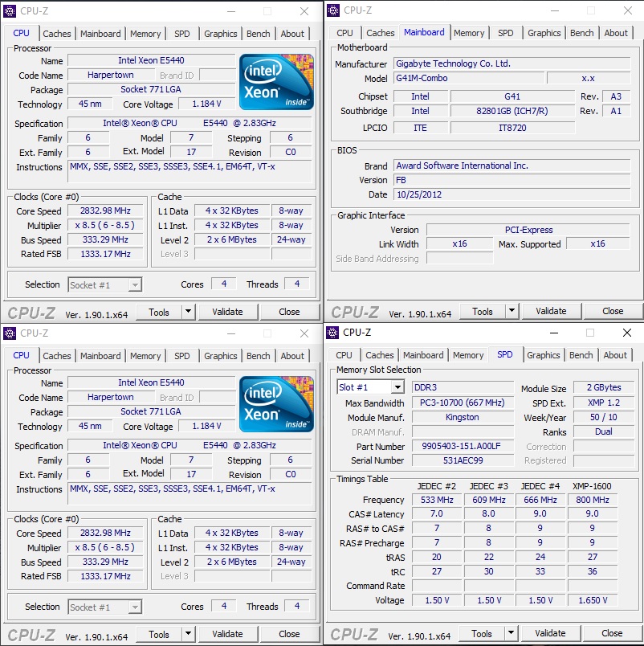Open the Tools dropdown arrow in the upper-left CPU window

(x=188, y=312)
